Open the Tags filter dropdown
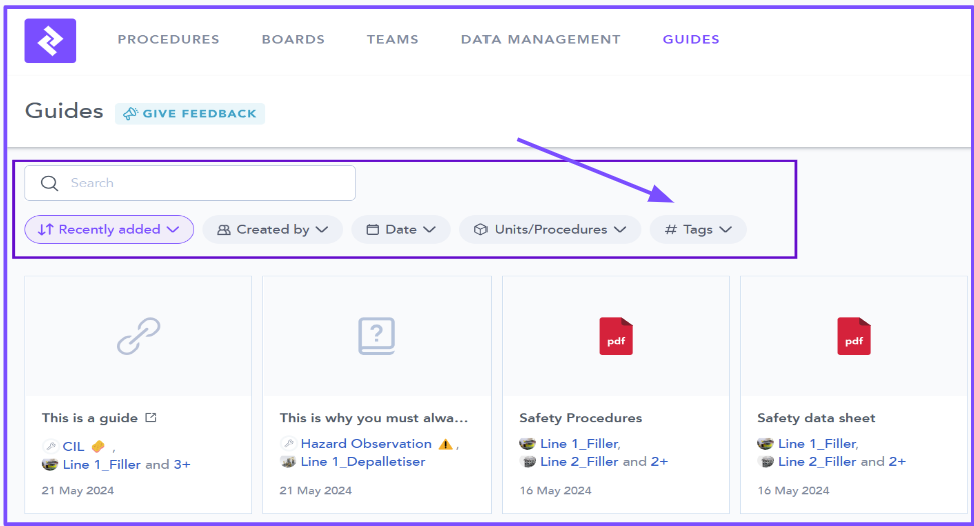The width and height of the screenshot is (974, 526). (698, 229)
